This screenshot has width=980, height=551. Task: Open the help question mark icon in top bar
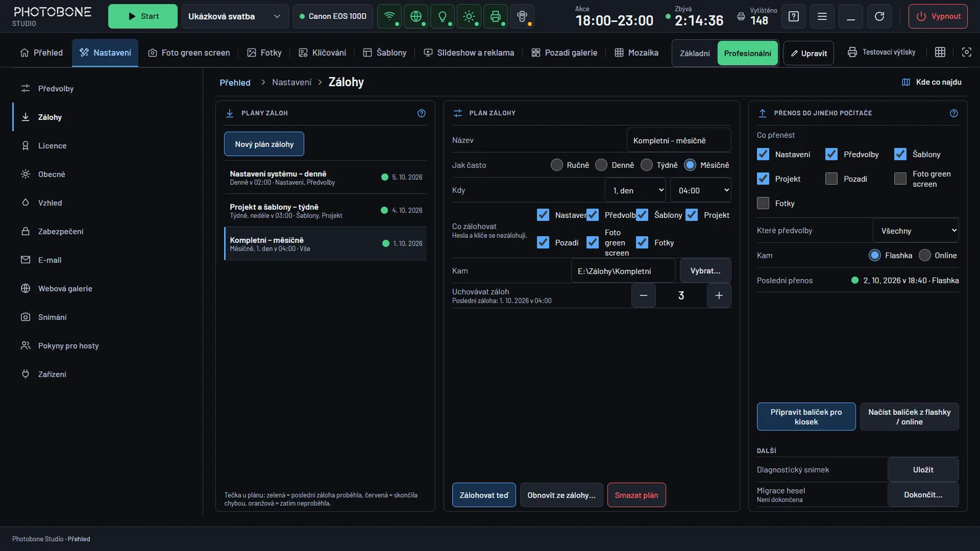tap(794, 17)
